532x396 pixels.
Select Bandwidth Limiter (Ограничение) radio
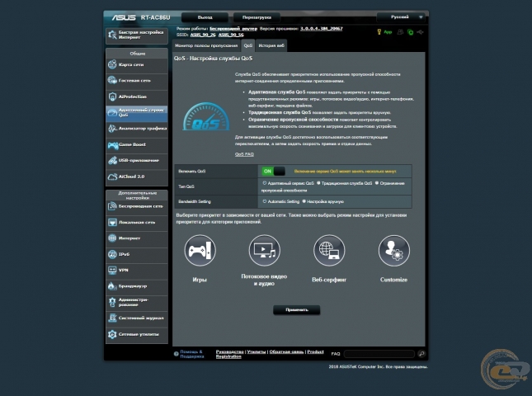(377, 183)
